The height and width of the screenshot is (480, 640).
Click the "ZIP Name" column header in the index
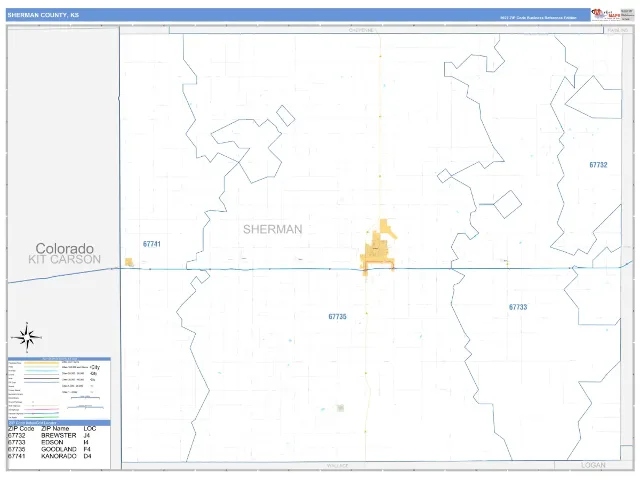point(55,429)
